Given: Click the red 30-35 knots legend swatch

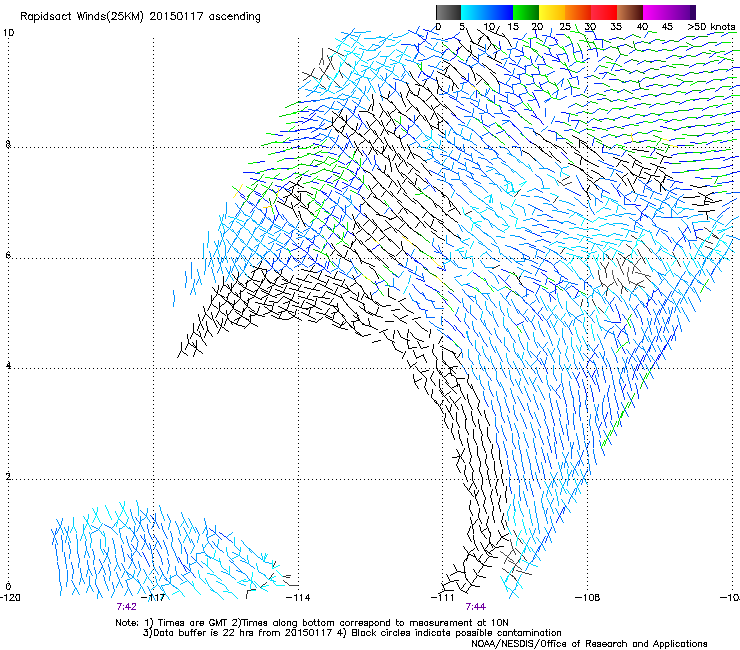Looking at the screenshot, I should 604,12.
